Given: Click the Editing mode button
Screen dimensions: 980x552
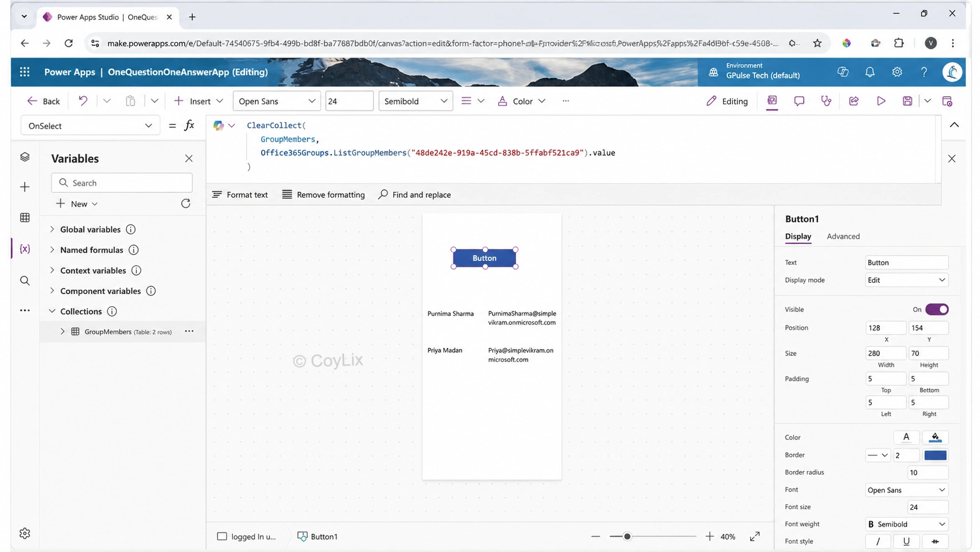Looking at the screenshot, I should [x=727, y=101].
